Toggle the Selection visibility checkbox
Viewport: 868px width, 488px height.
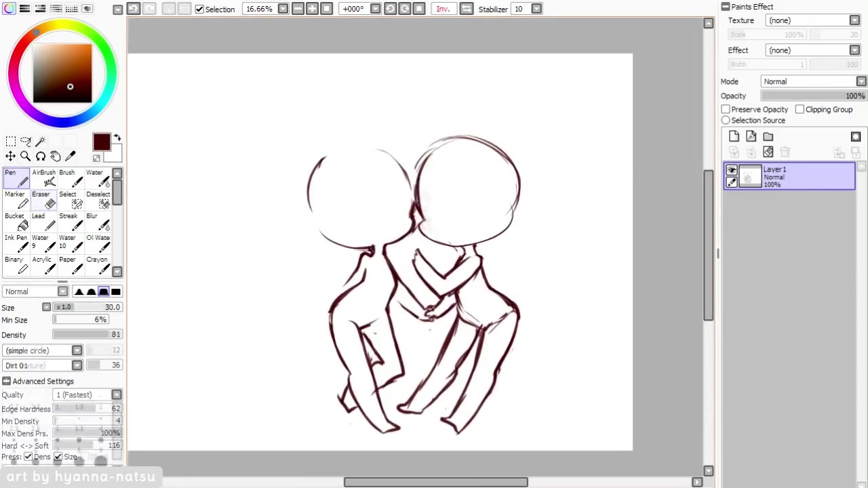199,9
